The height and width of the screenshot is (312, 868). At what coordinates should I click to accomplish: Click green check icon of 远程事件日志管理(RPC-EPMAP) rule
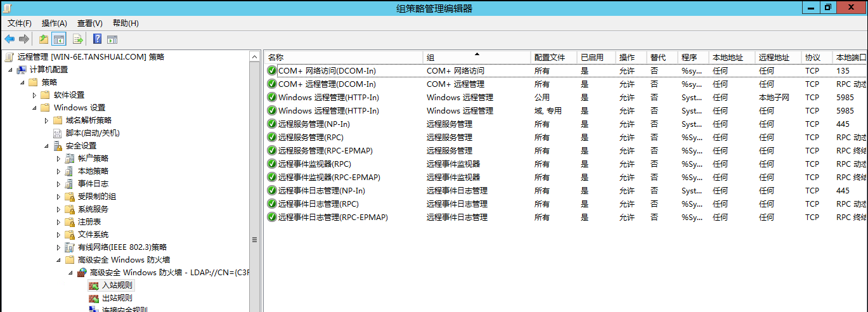(272, 218)
